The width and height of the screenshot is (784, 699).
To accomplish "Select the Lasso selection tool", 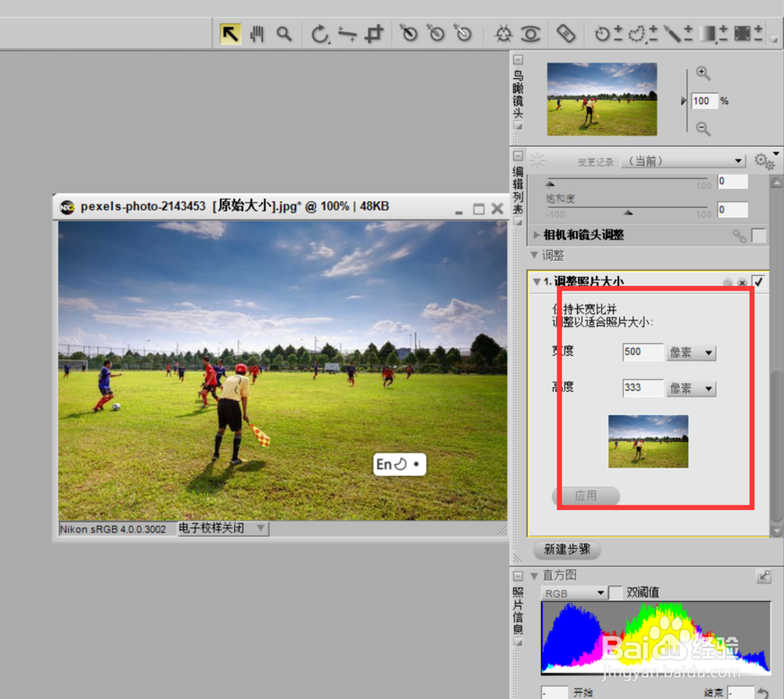I will [x=636, y=34].
